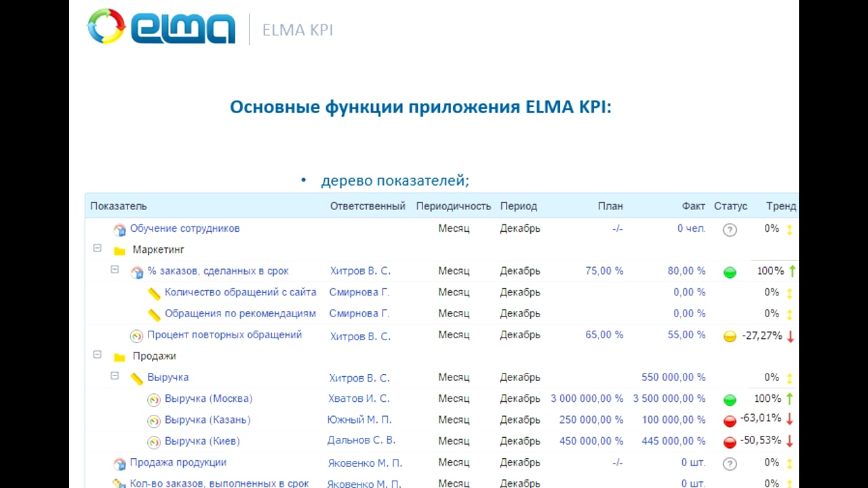868x488 pixels.
Task: Click green up trend arrow for Выручка (Москва)
Action: point(790,399)
